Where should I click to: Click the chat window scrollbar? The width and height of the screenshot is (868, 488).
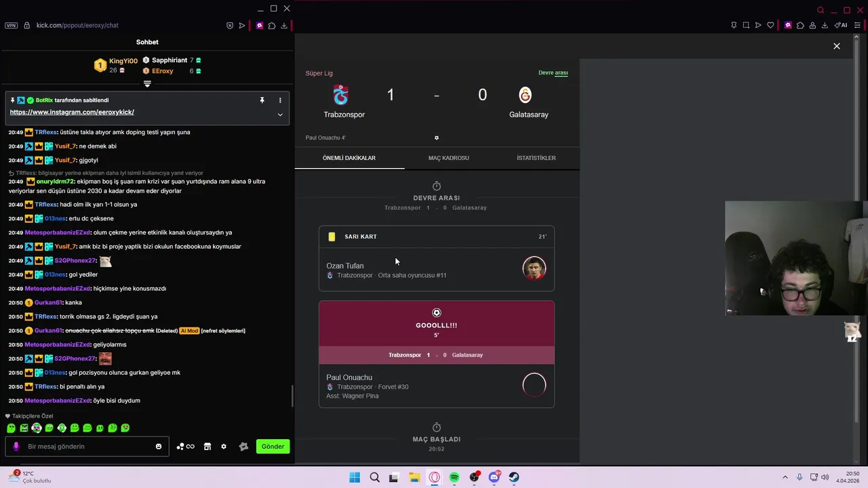point(292,396)
